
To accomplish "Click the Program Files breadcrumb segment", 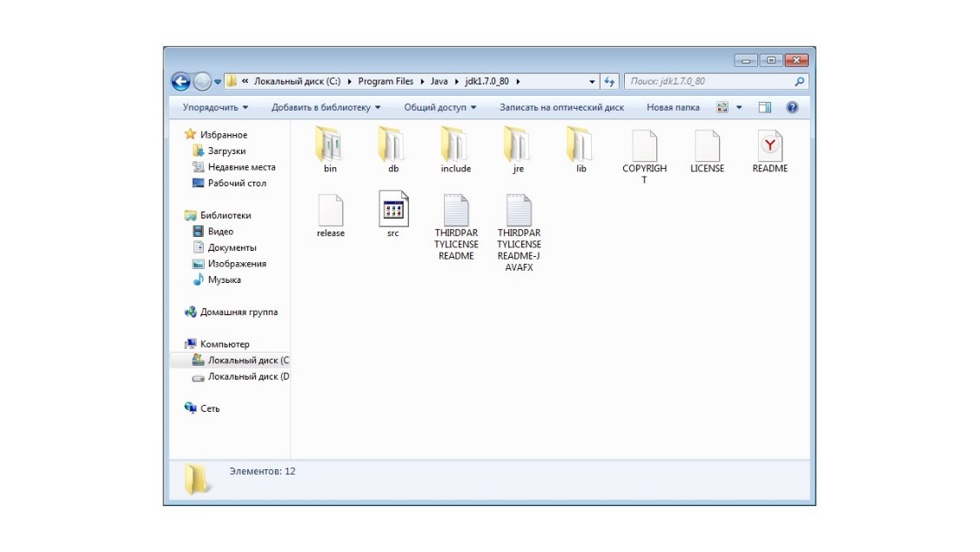I will [x=386, y=82].
